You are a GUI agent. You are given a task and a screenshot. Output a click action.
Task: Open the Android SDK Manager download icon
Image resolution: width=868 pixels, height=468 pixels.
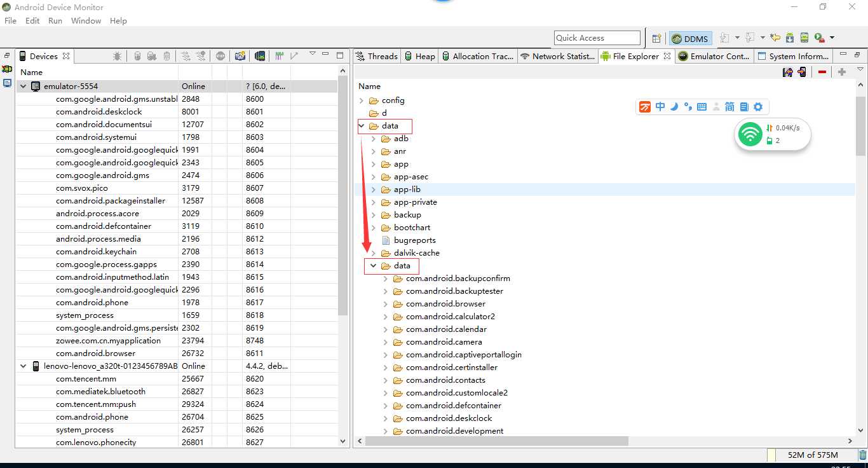(x=790, y=38)
